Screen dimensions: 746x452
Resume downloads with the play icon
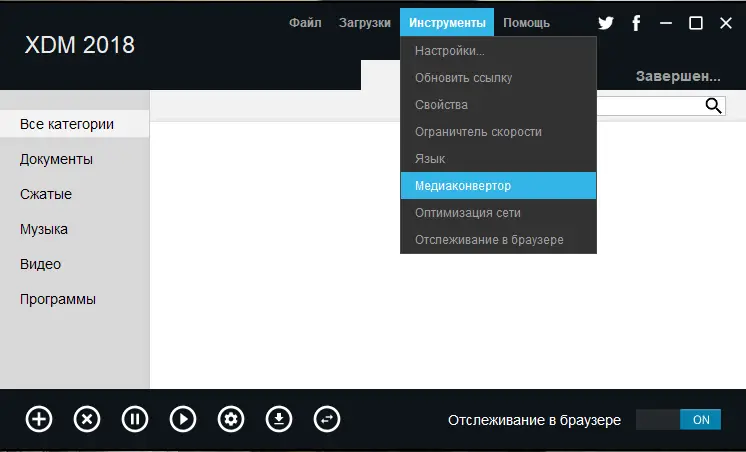pos(183,419)
